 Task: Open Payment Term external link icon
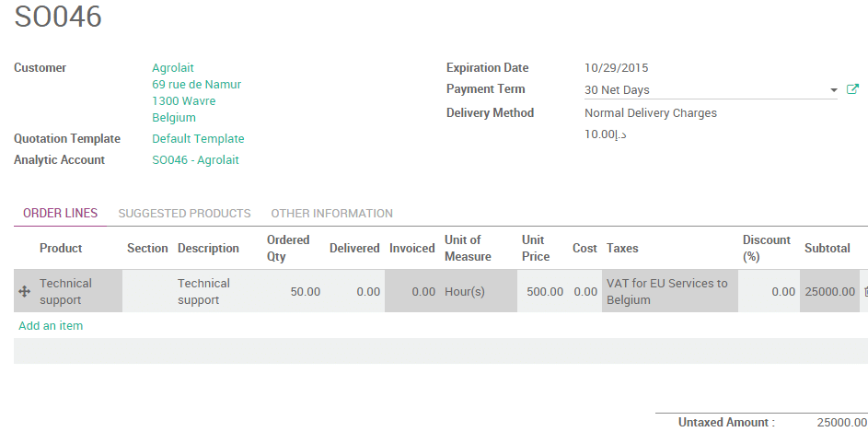click(852, 89)
